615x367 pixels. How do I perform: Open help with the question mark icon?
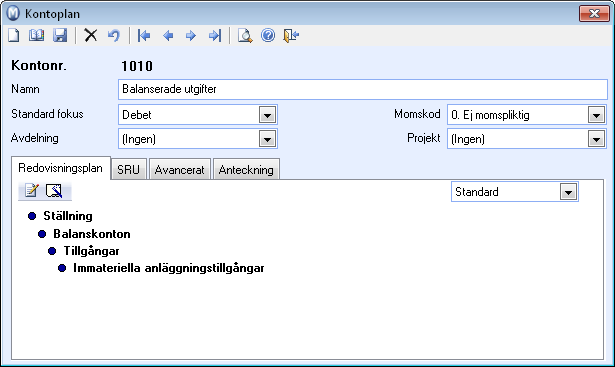pyautogui.click(x=268, y=36)
